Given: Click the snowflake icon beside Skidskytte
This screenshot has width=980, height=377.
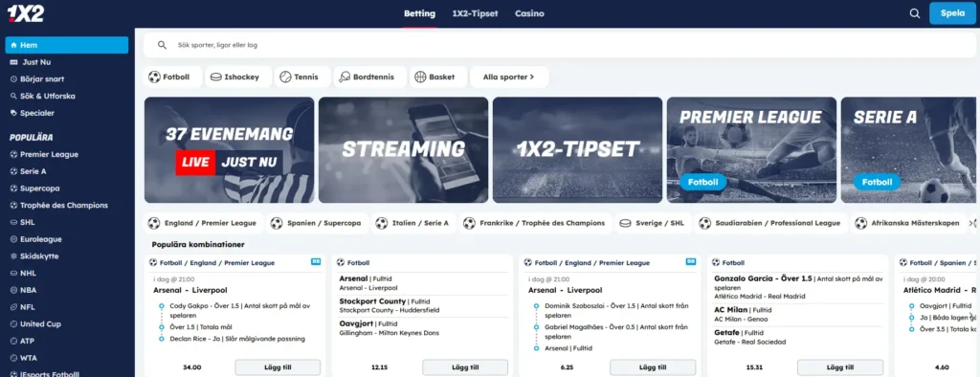Looking at the screenshot, I should click(13, 256).
